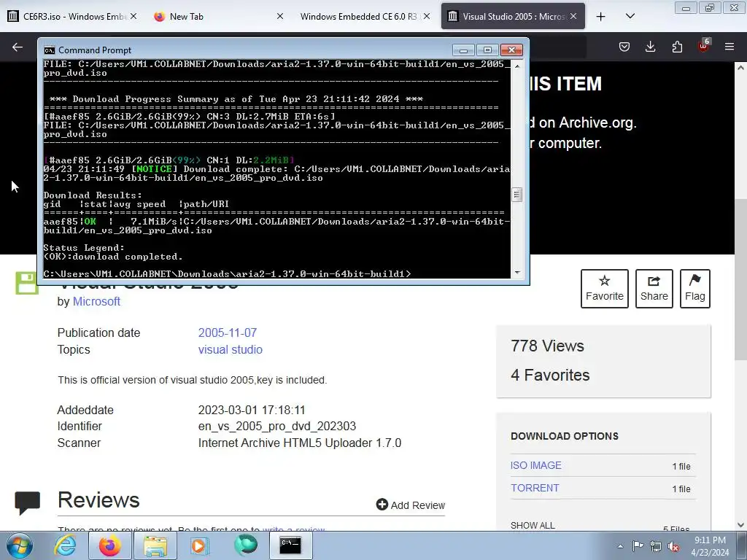The image size is (747, 560).
Task: Open Windows Explorer from taskbar
Action: (155, 545)
